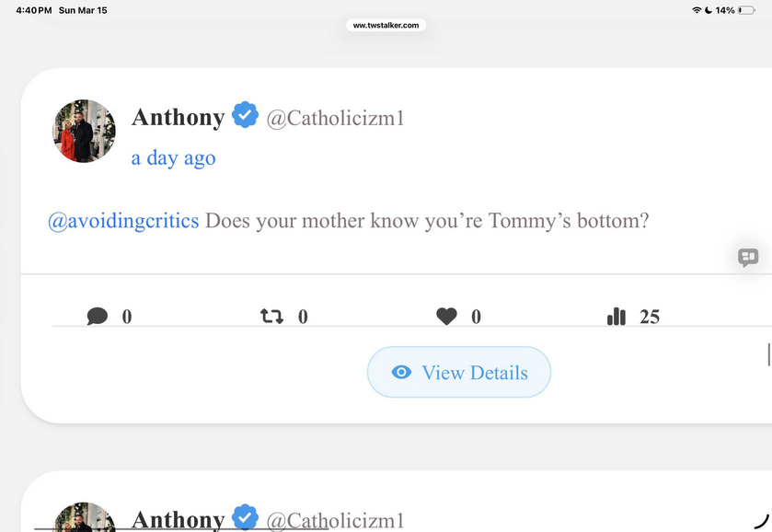Screen dimensions: 772x532
Task: Click the eye icon in View Details
Action: [401, 372]
